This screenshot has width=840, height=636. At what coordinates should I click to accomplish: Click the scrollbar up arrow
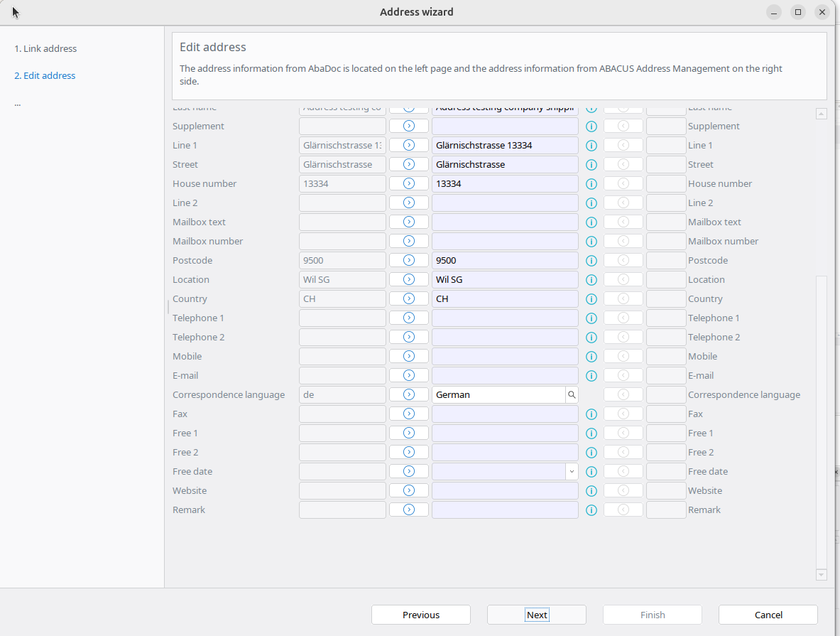822,114
